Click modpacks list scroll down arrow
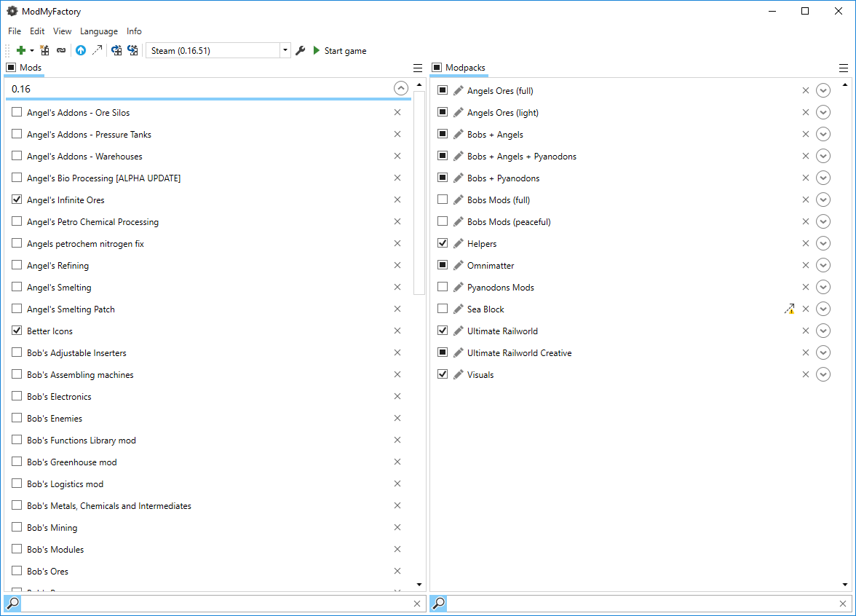Viewport: 856px width, 616px height. (x=844, y=584)
